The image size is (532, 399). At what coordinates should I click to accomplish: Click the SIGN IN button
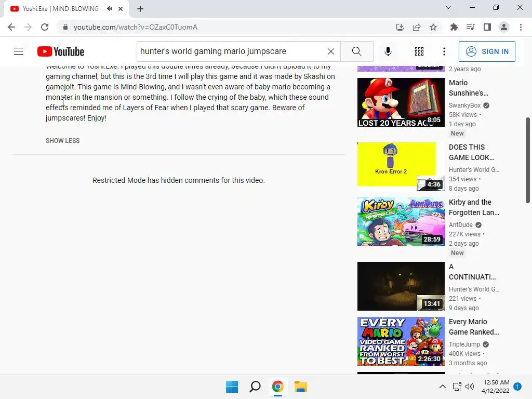coord(487,51)
